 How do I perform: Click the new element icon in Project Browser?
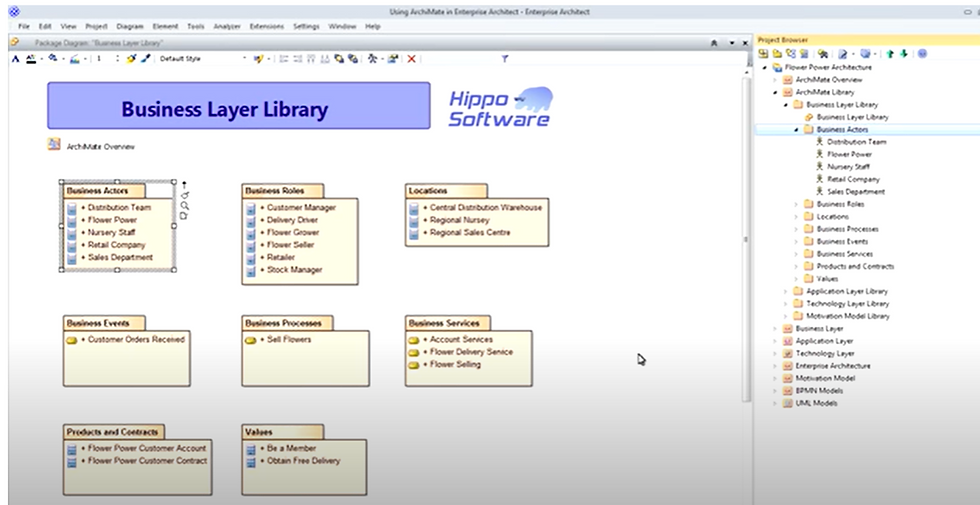tap(804, 54)
